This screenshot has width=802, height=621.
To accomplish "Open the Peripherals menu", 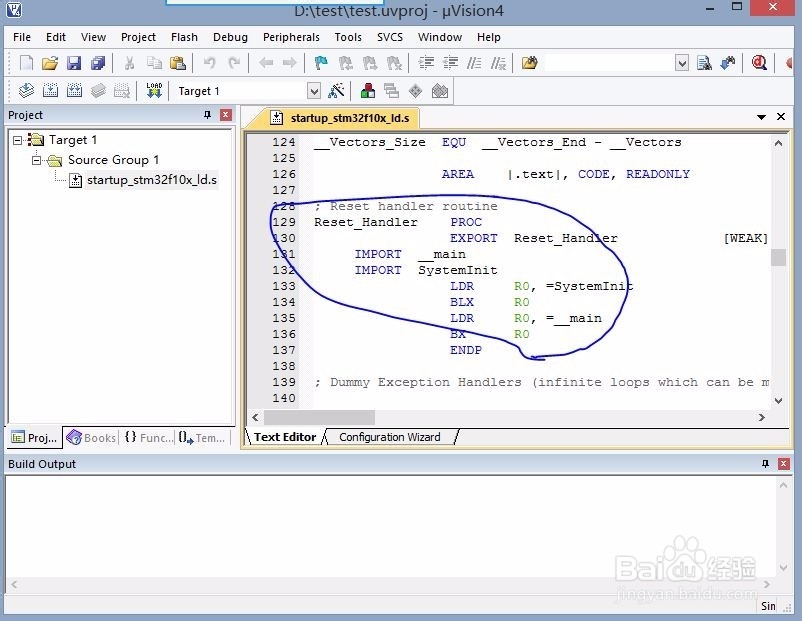I will pos(291,37).
